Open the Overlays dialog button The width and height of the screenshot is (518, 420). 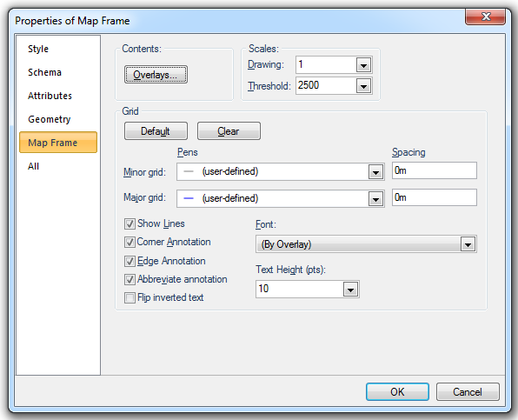pyautogui.click(x=156, y=75)
